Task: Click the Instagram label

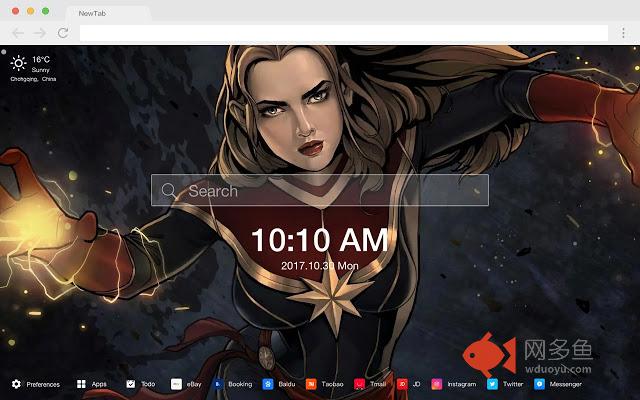Action: click(462, 384)
